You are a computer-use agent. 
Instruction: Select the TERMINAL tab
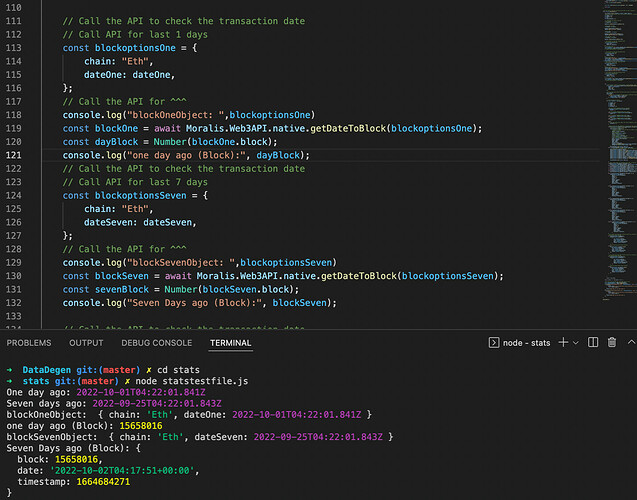point(230,343)
